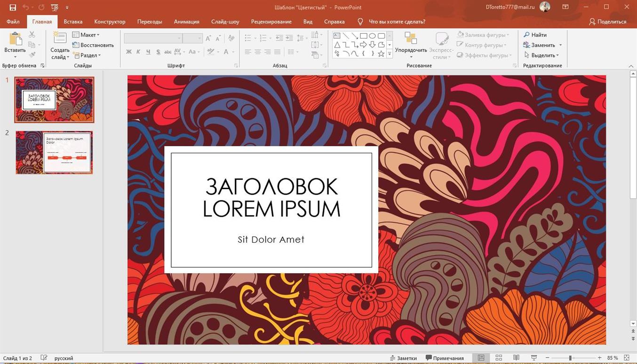
Task: Click the Bold Ж icon
Action: (x=128, y=52)
